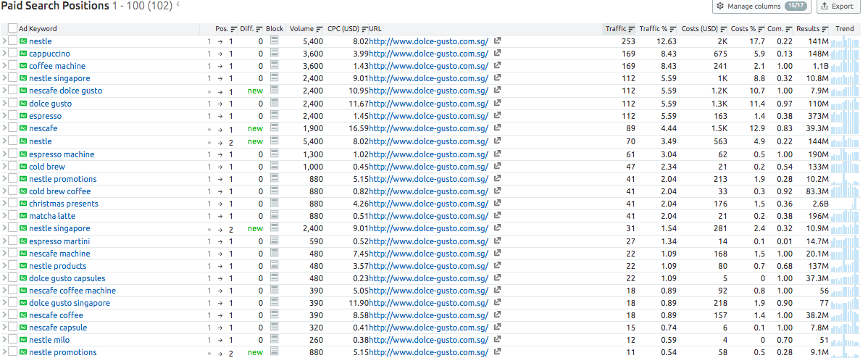Click the Ad icon beside nestle products
Screen dimensions: 868x358
pyautogui.click(x=22, y=266)
